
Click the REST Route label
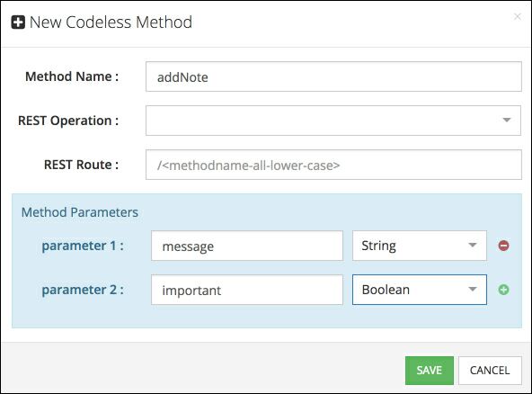click(x=82, y=165)
